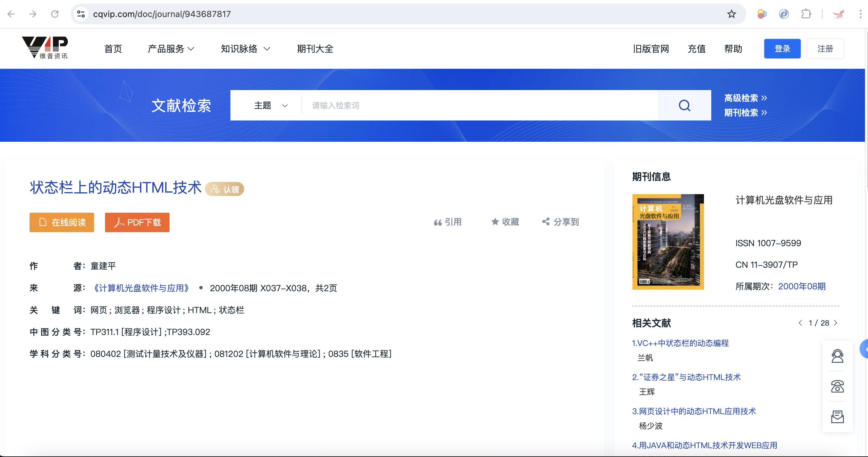Click the search input to enter keywords

tap(438, 105)
